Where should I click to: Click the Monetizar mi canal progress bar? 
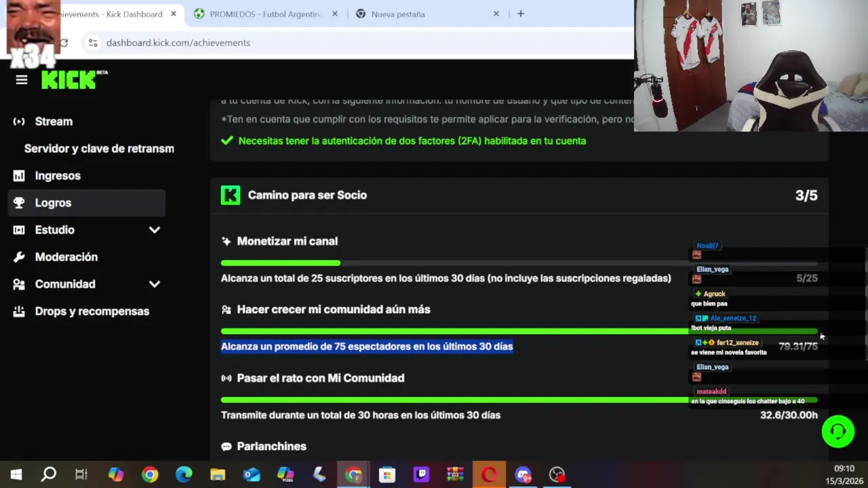pos(519,263)
